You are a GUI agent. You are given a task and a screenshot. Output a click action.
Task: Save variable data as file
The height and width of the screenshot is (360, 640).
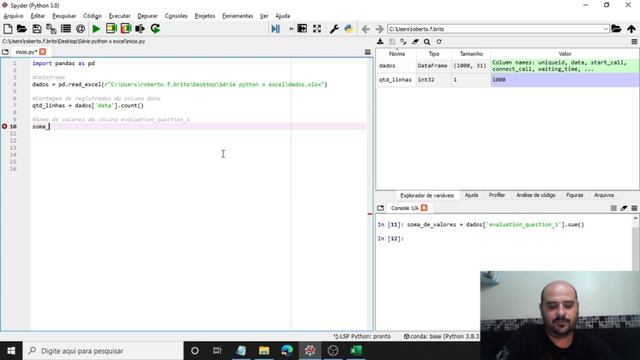click(392, 42)
